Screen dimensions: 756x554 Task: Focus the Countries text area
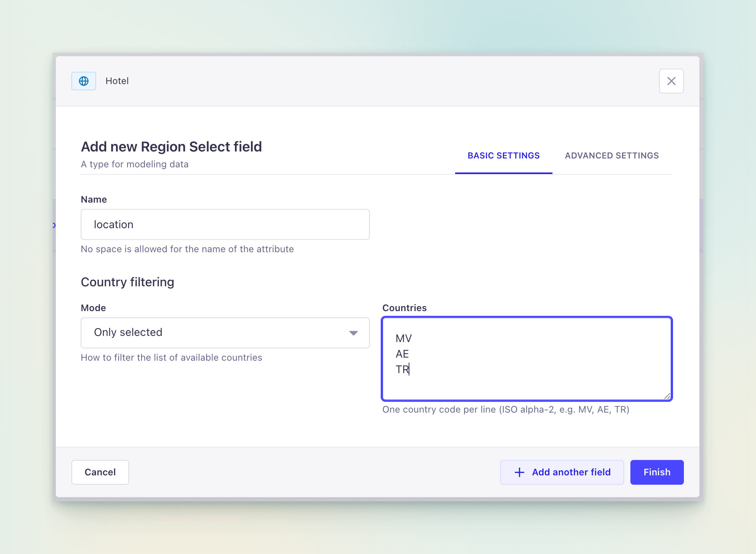coord(527,359)
